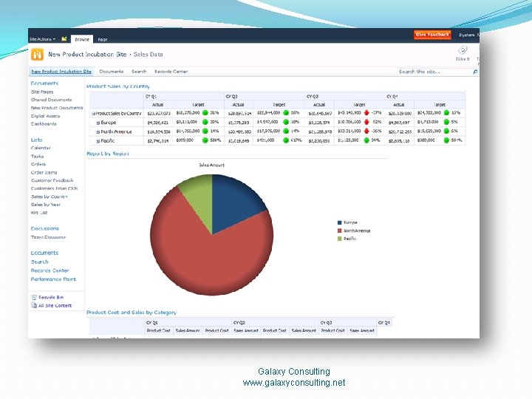Open the Recycle Bin icon in sidebar
532x399 pixels.
pos(34,297)
